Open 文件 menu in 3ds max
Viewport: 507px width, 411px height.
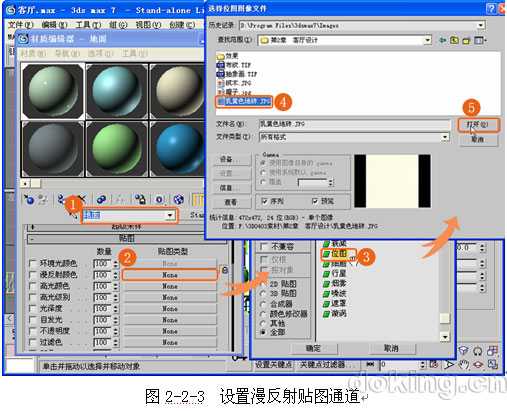pyautogui.click(x=20, y=25)
